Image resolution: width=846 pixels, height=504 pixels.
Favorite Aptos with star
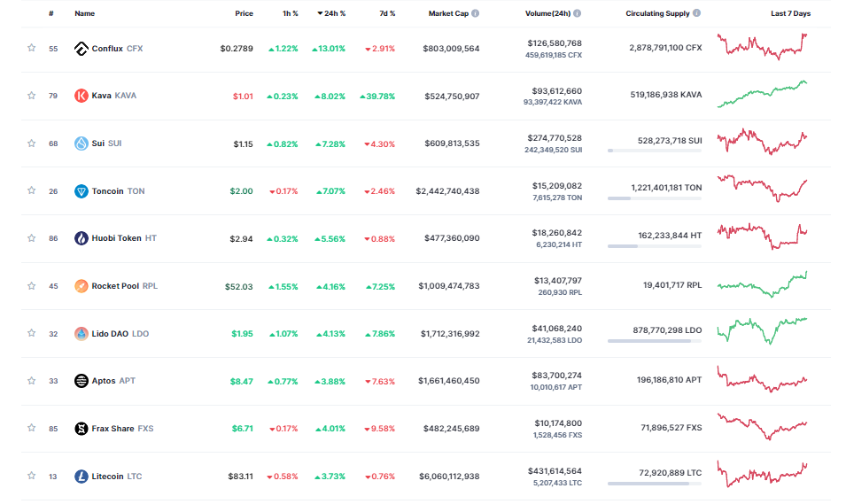pos(31,380)
